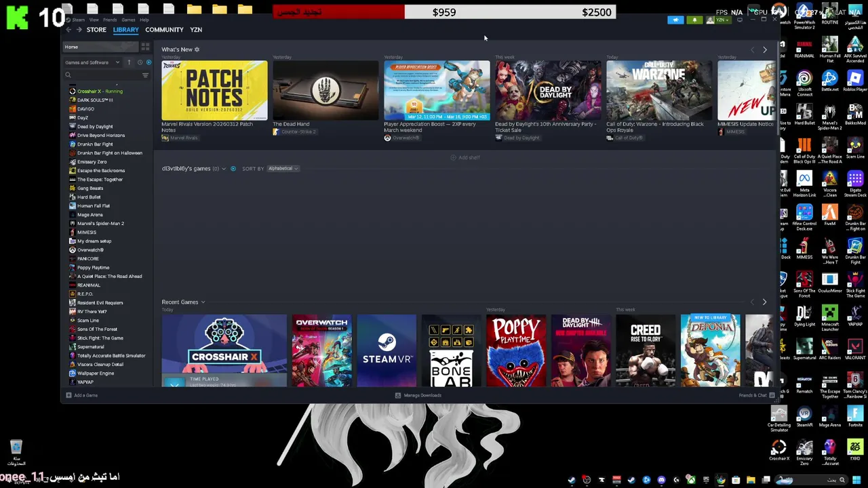Screen dimensions: 868x488
Task: Open Friends & Chat panel
Action: (x=756, y=395)
